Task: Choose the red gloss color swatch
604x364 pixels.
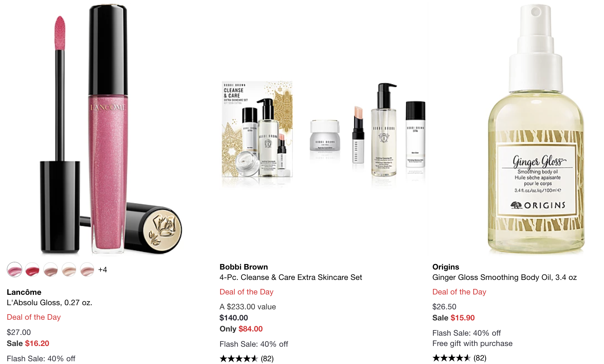Action: pyautogui.click(x=33, y=270)
